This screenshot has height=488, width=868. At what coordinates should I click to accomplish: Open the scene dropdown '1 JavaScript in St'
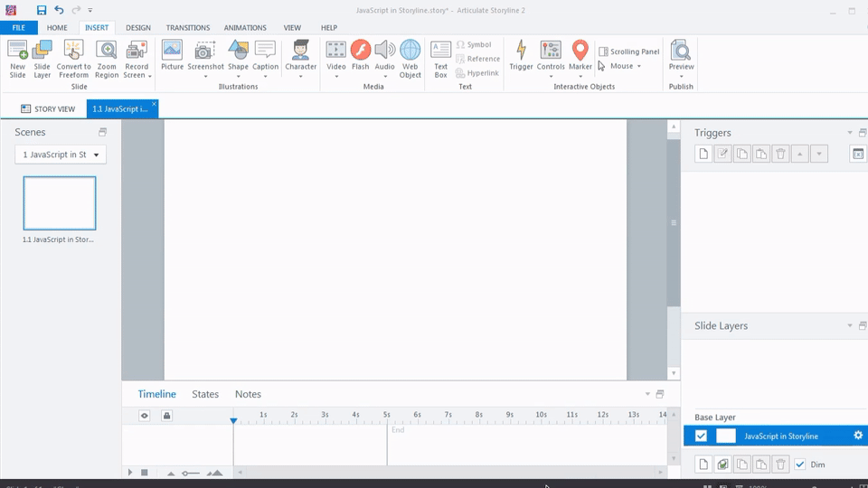(x=61, y=155)
